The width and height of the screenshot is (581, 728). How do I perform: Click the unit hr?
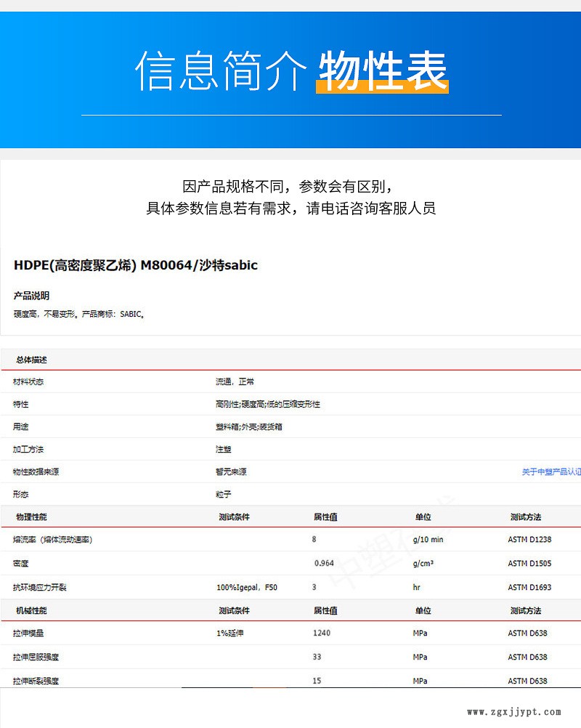pos(417,587)
